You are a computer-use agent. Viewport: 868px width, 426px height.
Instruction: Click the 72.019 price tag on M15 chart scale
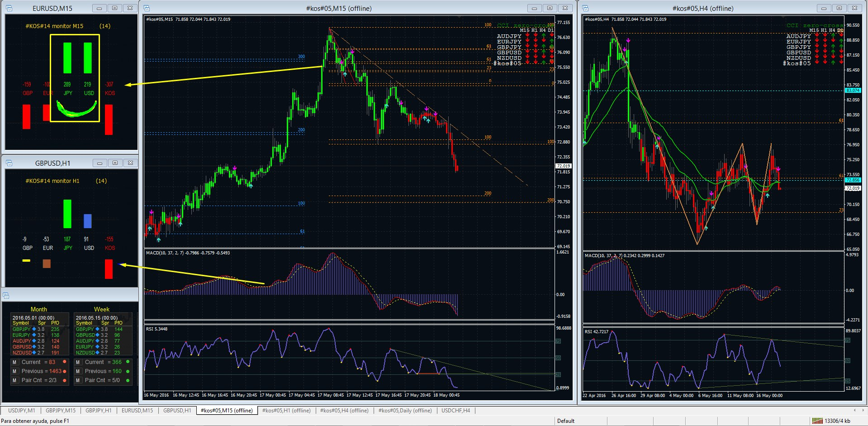pyautogui.click(x=564, y=166)
